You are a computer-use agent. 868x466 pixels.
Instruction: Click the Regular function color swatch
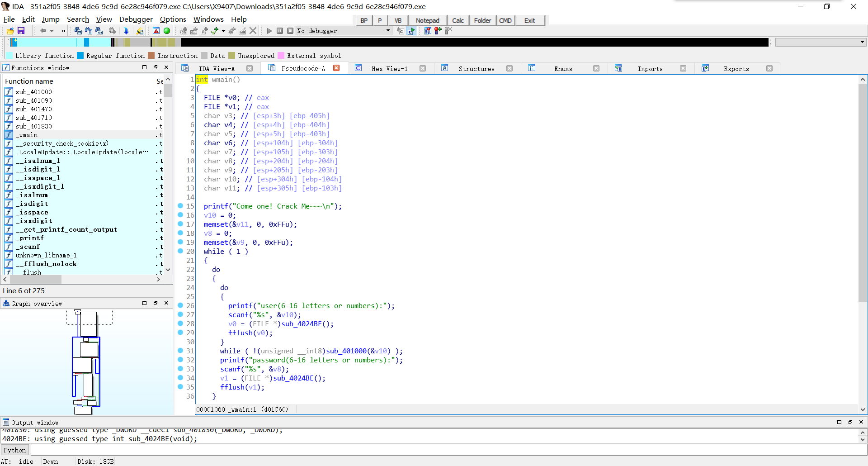pos(80,56)
